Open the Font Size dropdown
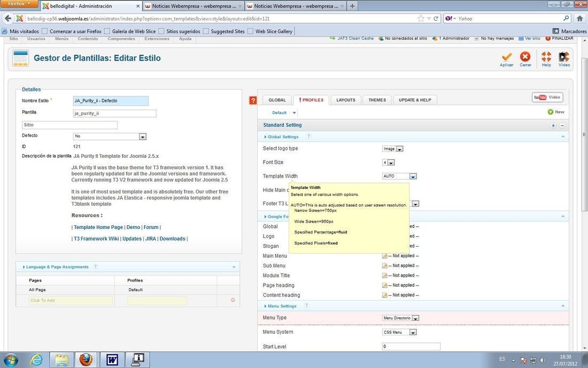588x368 pixels. click(389, 163)
